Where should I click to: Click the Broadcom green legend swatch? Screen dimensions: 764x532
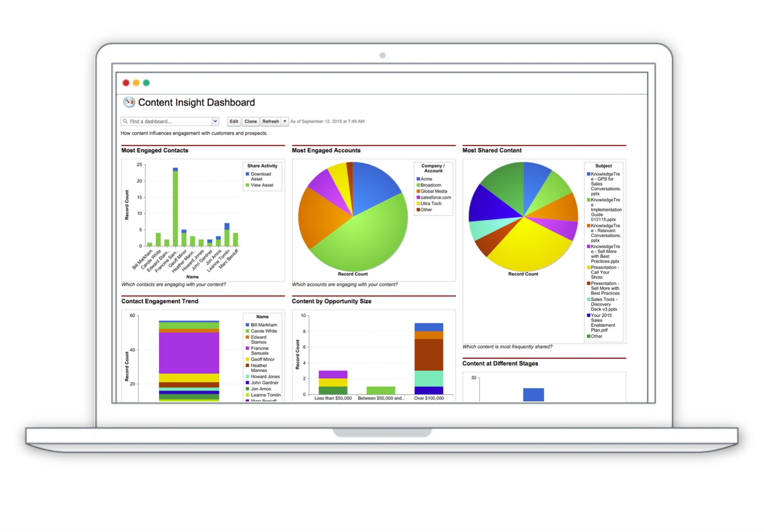tap(418, 185)
